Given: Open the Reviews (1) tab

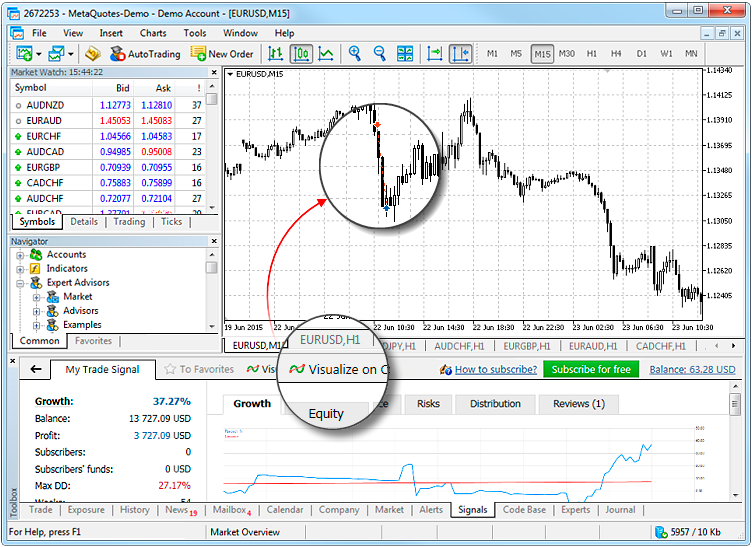Looking at the screenshot, I should click(579, 404).
